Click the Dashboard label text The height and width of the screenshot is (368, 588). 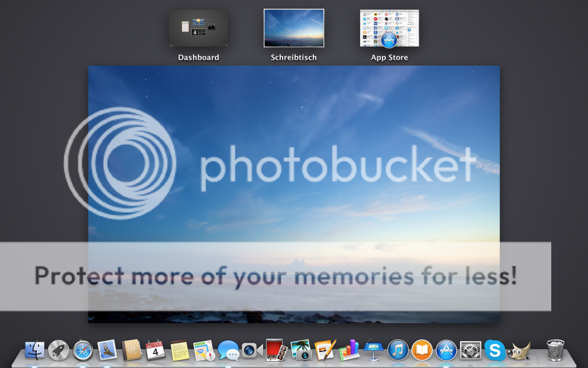[x=198, y=57]
